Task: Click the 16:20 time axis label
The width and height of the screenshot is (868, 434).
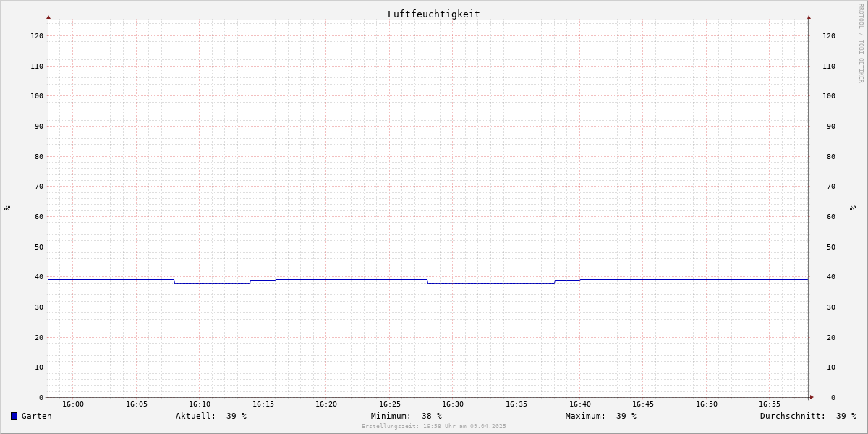Action: pos(326,404)
